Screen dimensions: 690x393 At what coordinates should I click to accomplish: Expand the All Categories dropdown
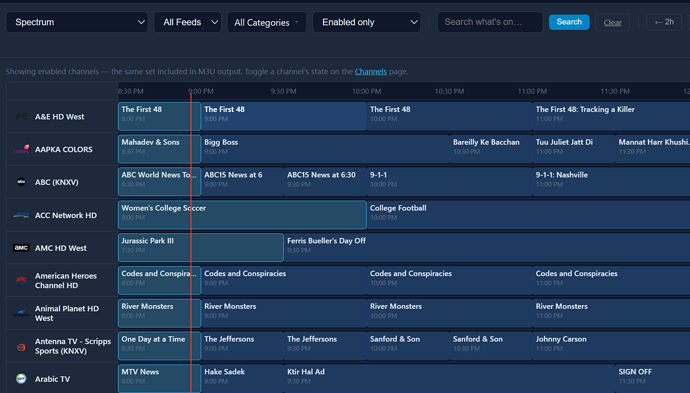click(267, 22)
